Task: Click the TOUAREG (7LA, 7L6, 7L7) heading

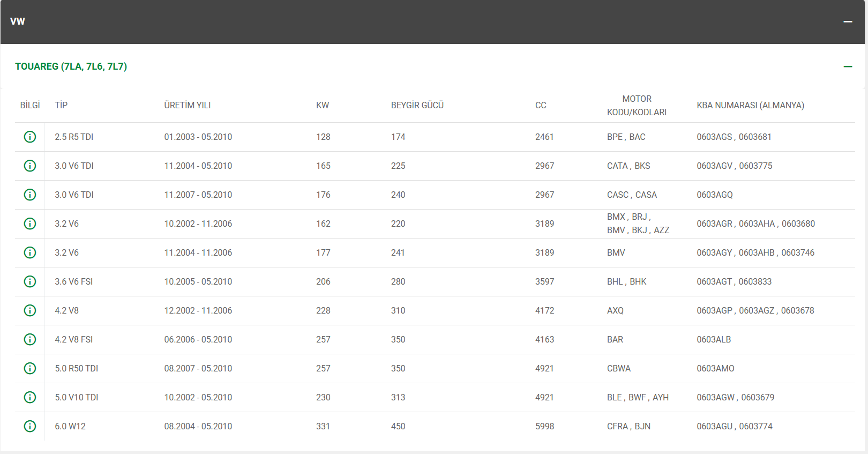Action: (x=71, y=66)
